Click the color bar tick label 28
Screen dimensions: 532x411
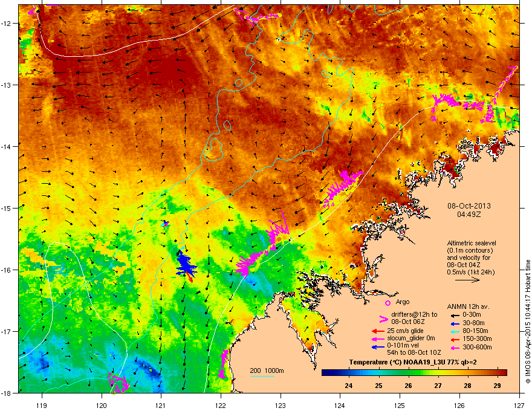pyautogui.click(x=467, y=386)
